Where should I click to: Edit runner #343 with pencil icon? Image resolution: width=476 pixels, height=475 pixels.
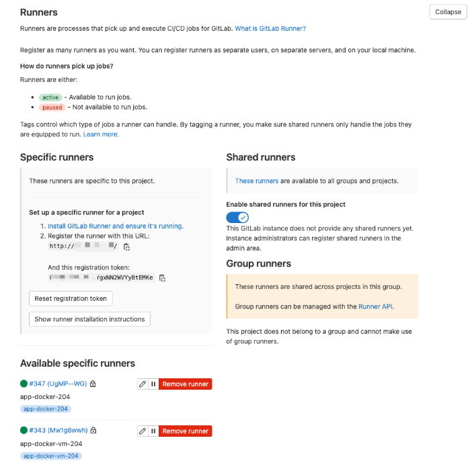click(x=143, y=431)
